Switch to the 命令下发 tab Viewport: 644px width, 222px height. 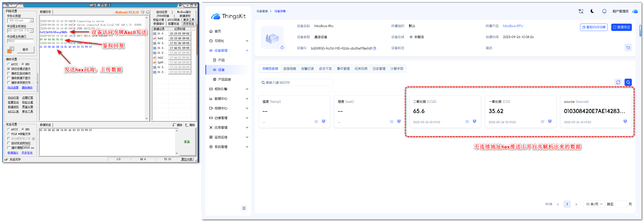coord(325,69)
